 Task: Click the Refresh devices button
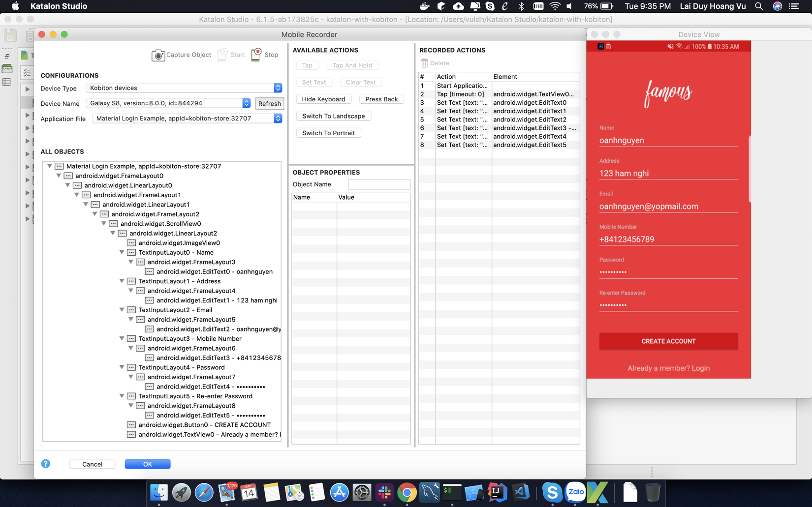tap(270, 103)
